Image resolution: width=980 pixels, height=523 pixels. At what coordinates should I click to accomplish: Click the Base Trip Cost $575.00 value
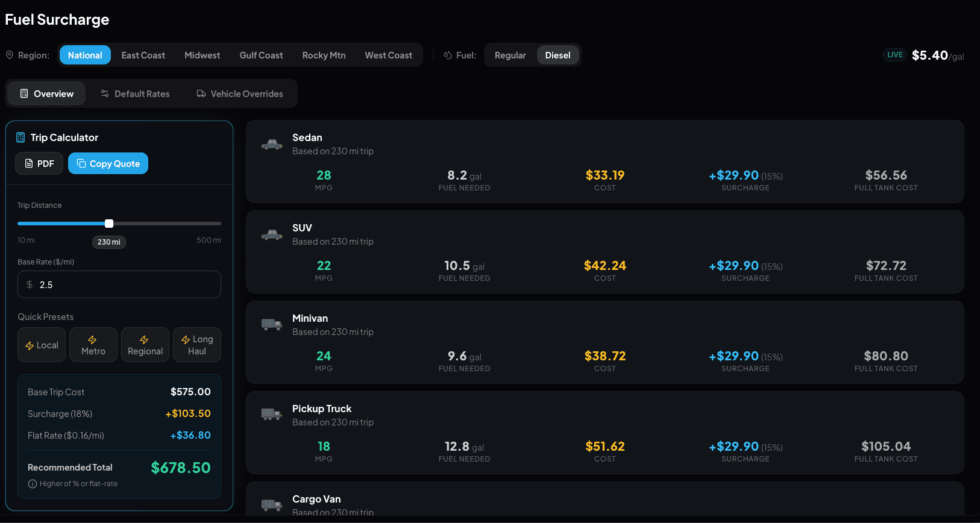click(x=190, y=392)
